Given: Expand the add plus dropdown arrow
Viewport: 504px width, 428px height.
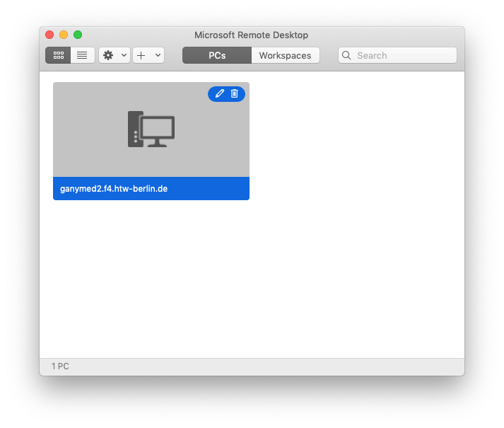Looking at the screenshot, I should click(158, 55).
